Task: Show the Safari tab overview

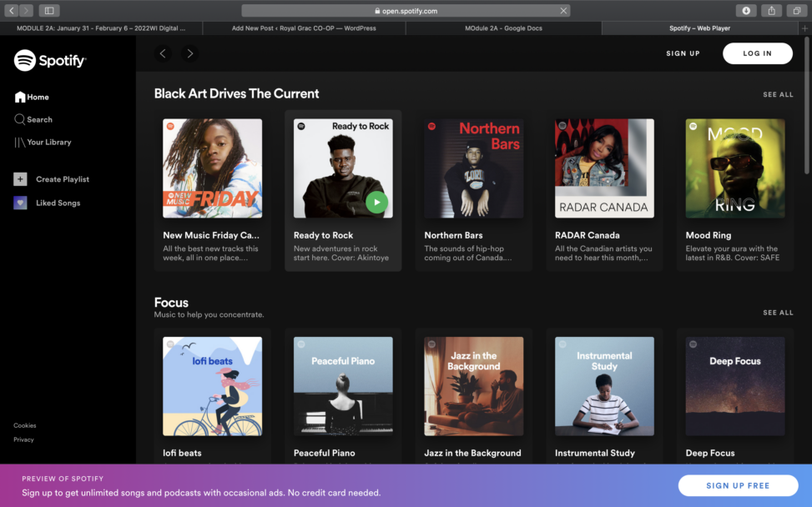Action: pyautogui.click(x=796, y=10)
